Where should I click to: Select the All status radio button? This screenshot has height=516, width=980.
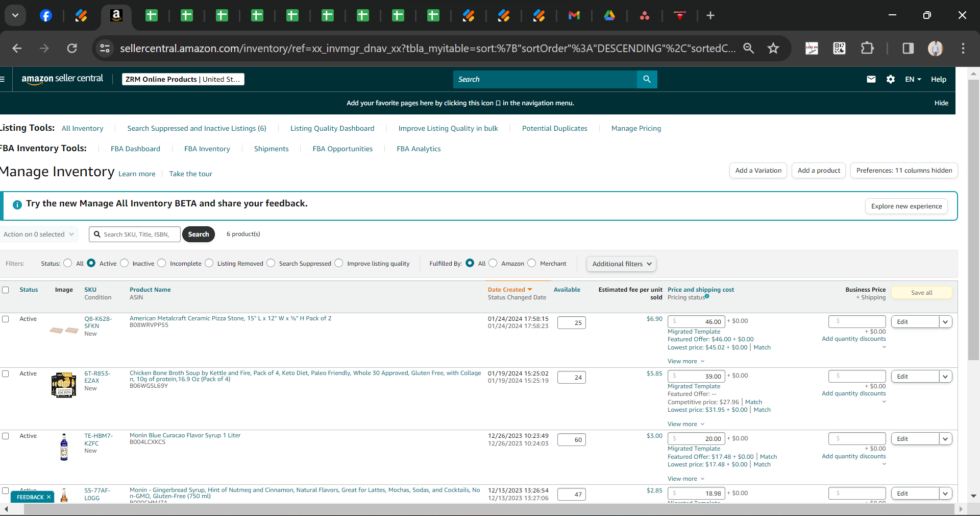67,263
